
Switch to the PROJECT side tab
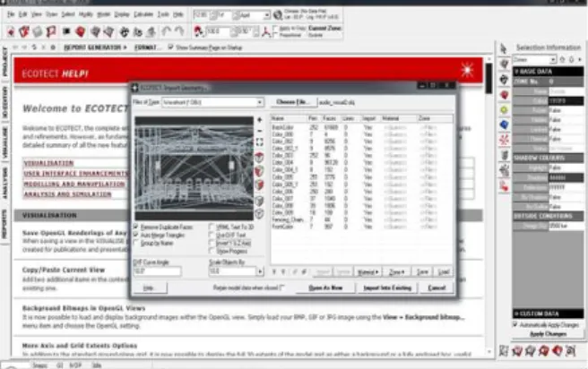tap(4, 62)
